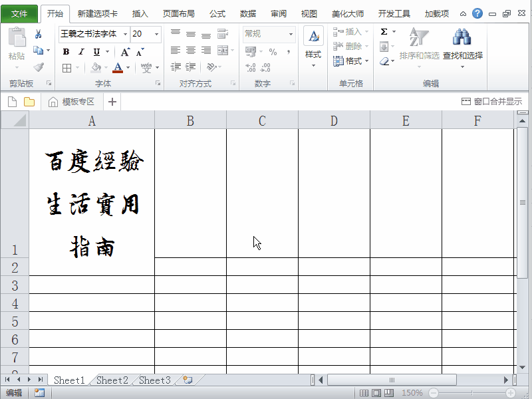Align text to bottom

click(x=206, y=35)
